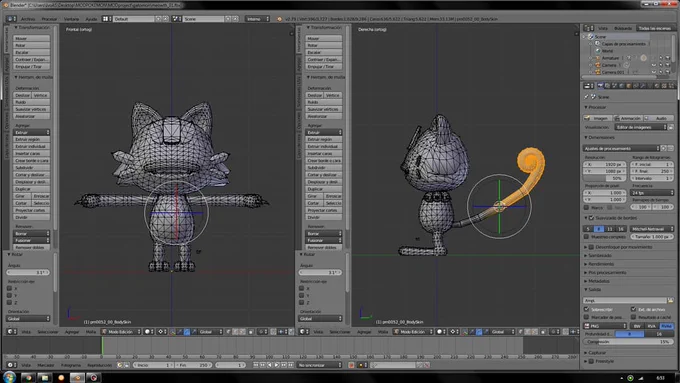This screenshot has height=383, width=680.
Task: Enable Muestreo completo checkbox
Action: coord(586,236)
